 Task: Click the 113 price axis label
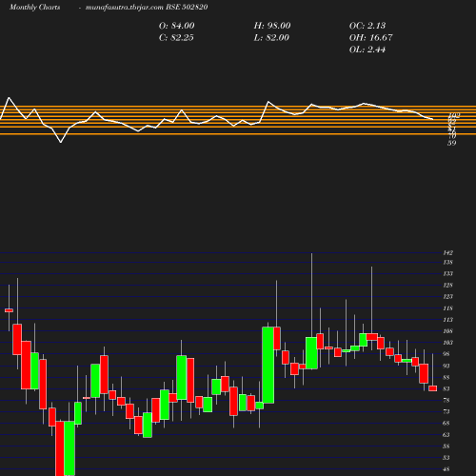(447, 320)
